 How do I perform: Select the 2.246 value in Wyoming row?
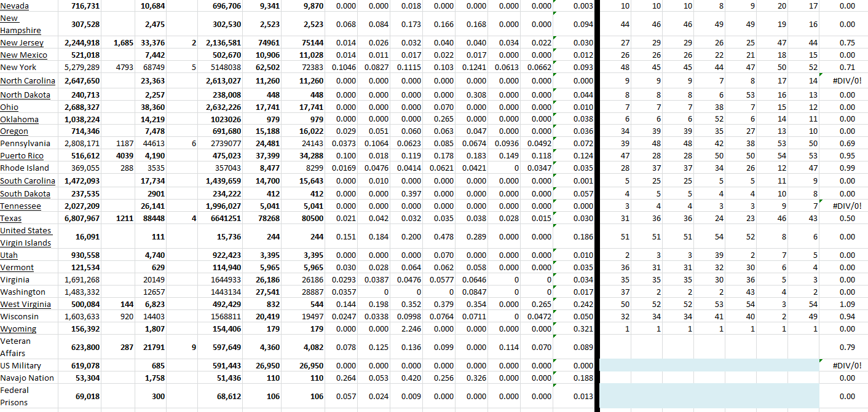(x=411, y=329)
